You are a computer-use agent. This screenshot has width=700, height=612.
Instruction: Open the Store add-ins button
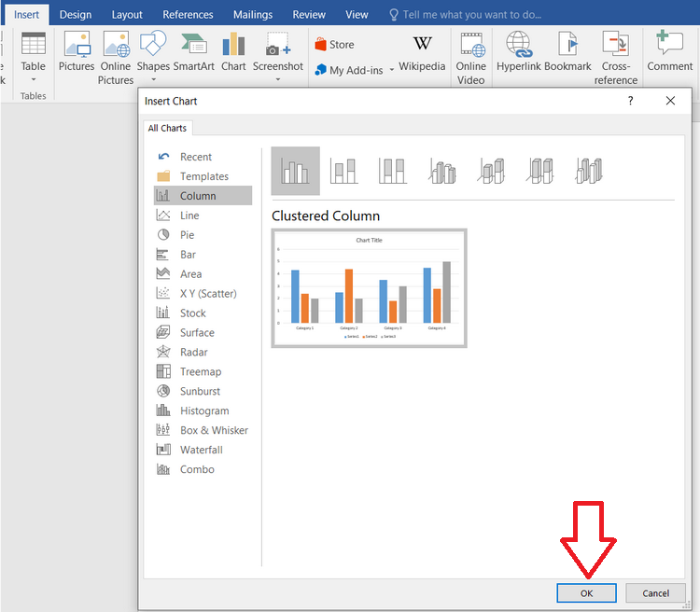point(335,45)
